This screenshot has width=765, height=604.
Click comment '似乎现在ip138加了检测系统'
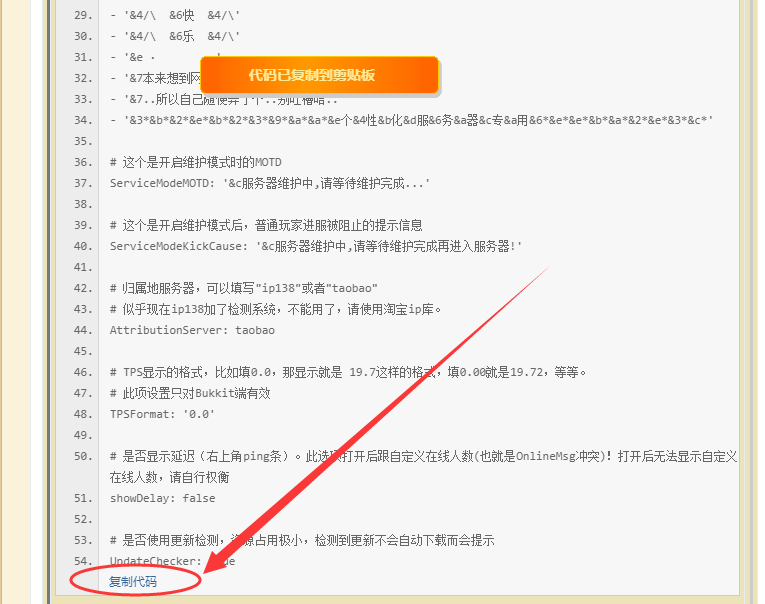click(x=276, y=309)
